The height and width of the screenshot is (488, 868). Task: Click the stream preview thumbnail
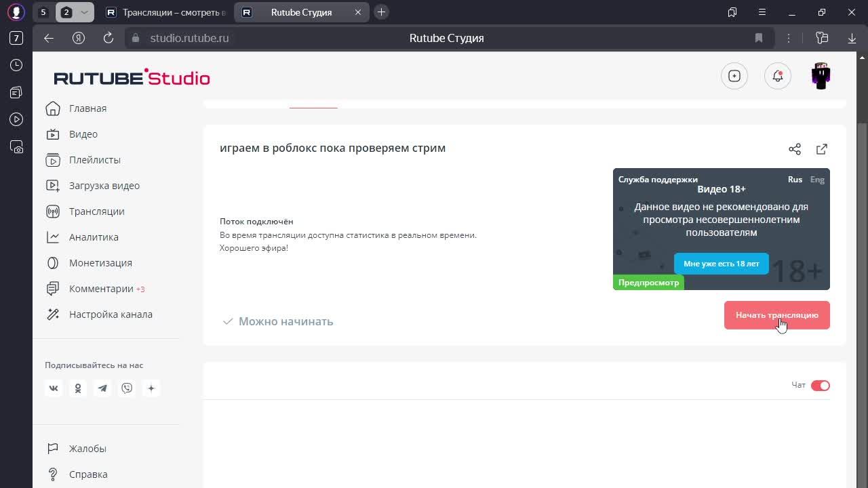click(722, 229)
